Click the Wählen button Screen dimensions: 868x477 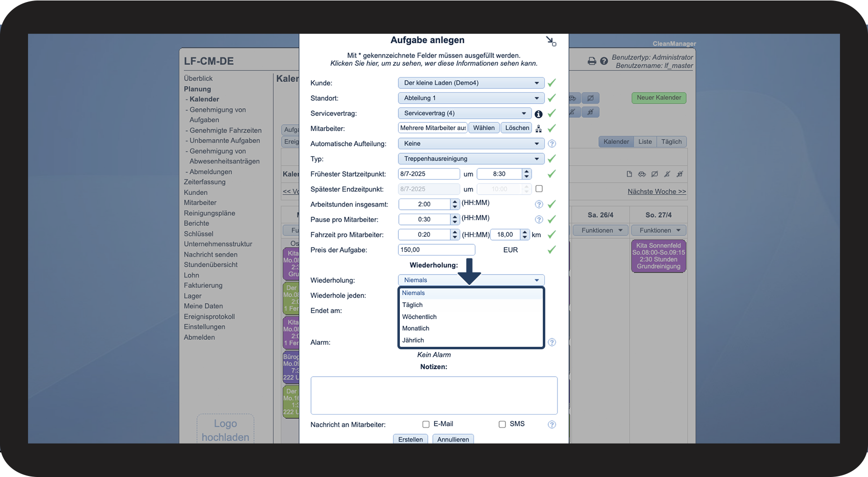point(484,128)
